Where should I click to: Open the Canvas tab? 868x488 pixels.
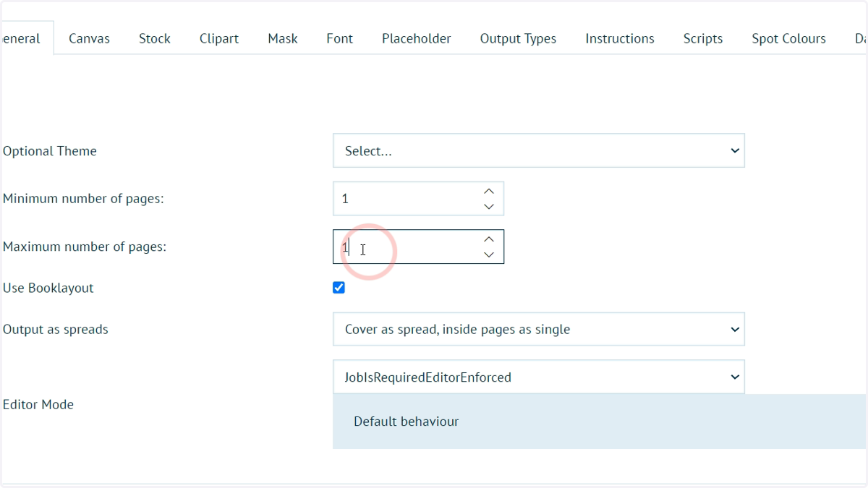point(89,38)
